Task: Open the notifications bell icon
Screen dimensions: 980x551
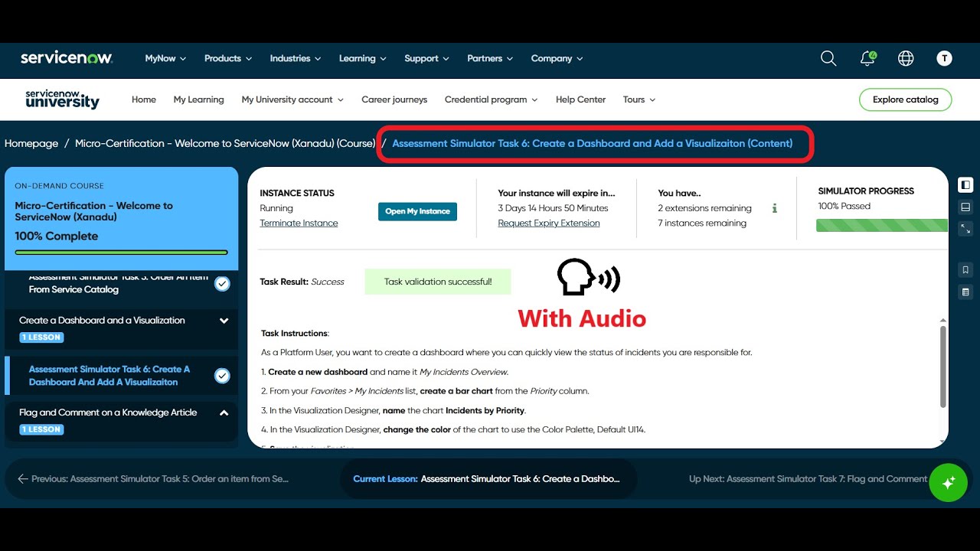Action: (867, 58)
